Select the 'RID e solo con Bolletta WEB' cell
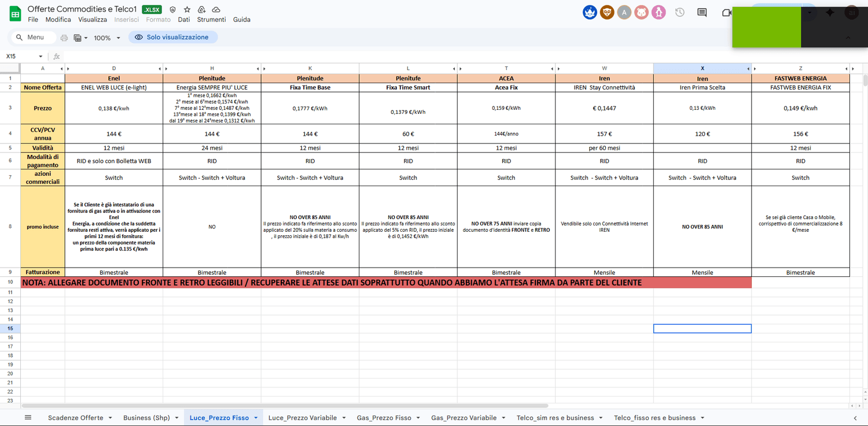This screenshot has width=868, height=426. pos(114,161)
